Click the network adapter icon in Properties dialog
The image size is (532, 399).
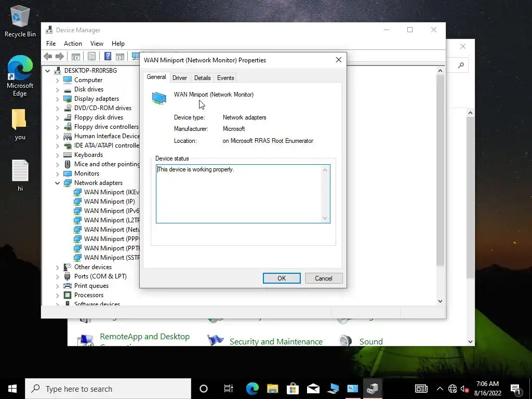[x=159, y=98]
